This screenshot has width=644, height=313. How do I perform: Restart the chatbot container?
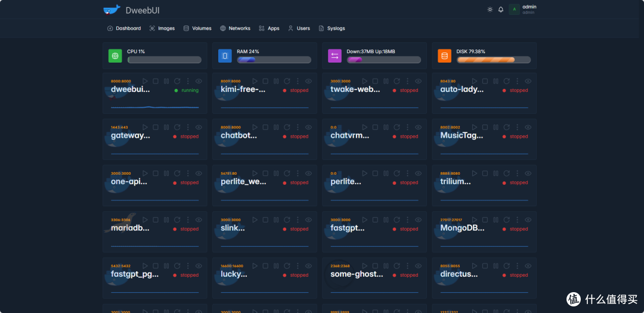[x=287, y=127]
